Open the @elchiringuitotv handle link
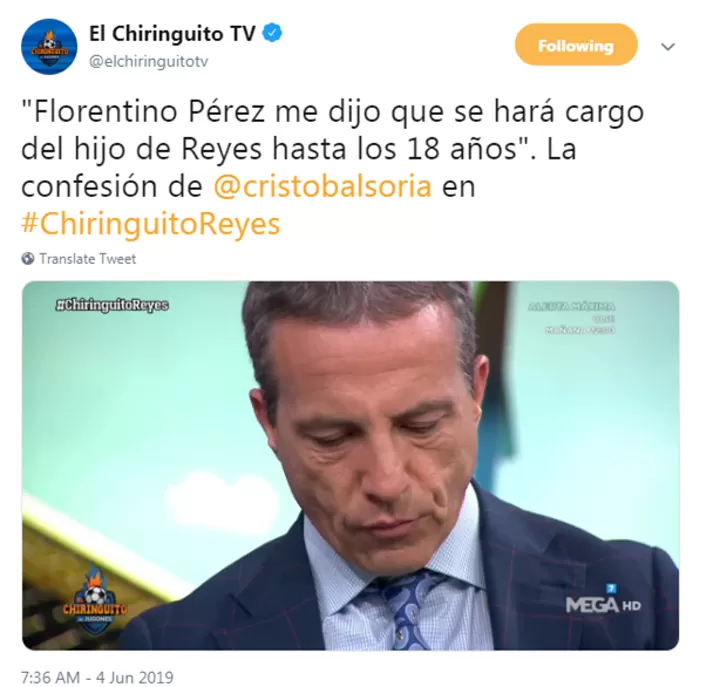The image size is (720, 687). tap(148, 62)
